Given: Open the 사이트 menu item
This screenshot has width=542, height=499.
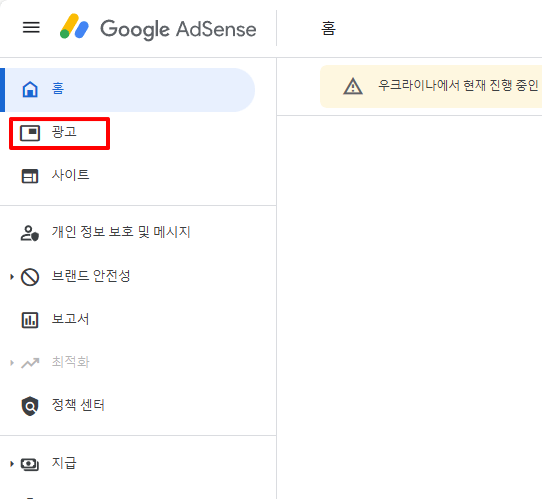Looking at the screenshot, I should coord(71,175).
